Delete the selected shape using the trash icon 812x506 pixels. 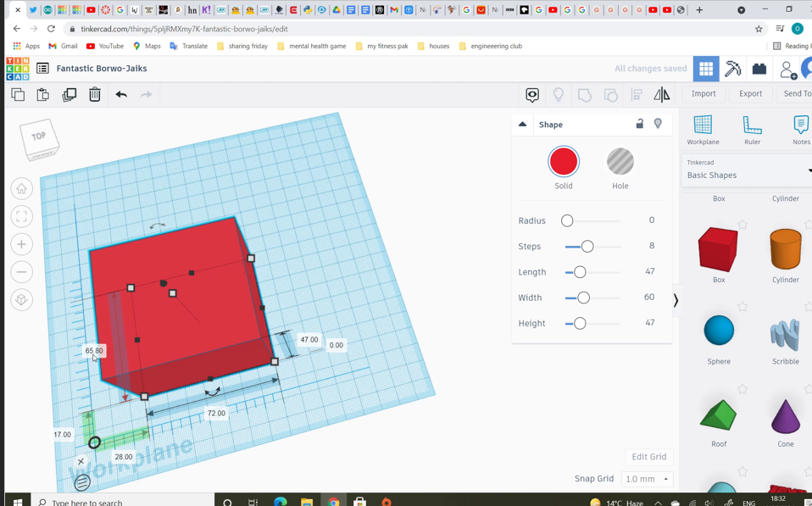[x=95, y=94]
